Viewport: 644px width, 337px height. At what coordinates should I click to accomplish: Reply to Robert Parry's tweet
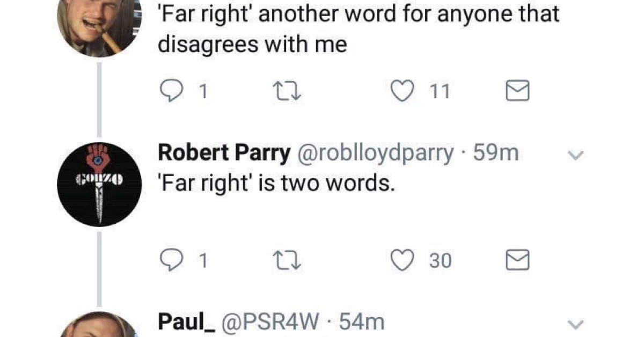[x=172, y=261]
